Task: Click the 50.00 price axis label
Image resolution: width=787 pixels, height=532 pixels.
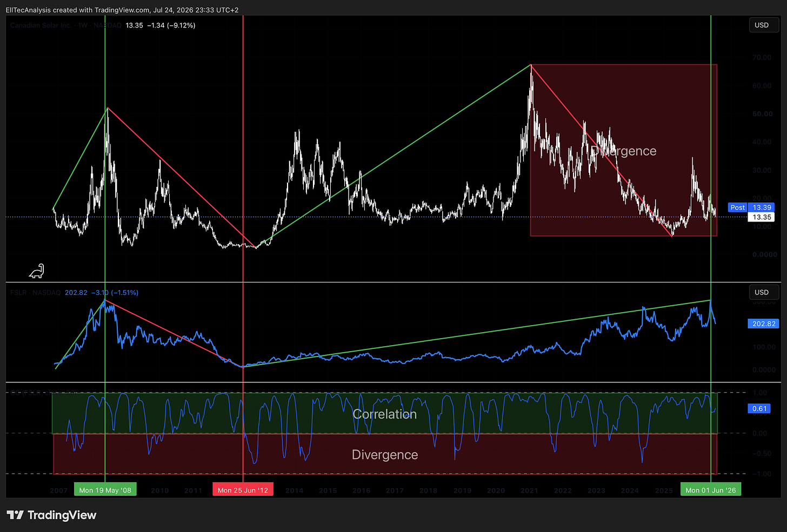Action: click(x=762, y=114)
